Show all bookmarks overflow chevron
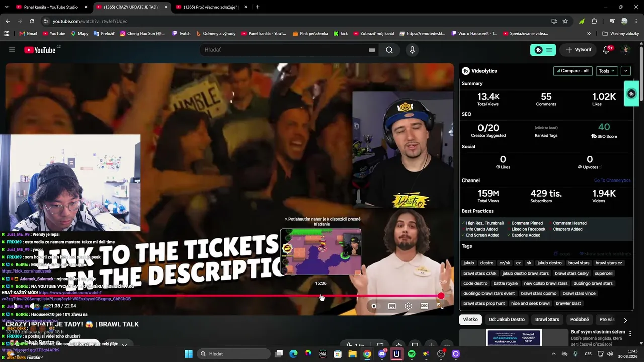The image size is (644, 362). [x=589, y=34]
